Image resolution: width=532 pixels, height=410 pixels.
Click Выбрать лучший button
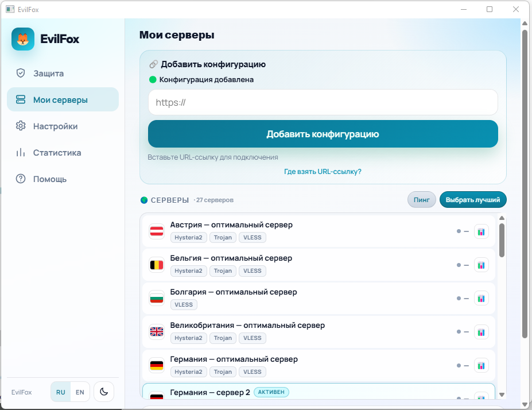[473, 200]
